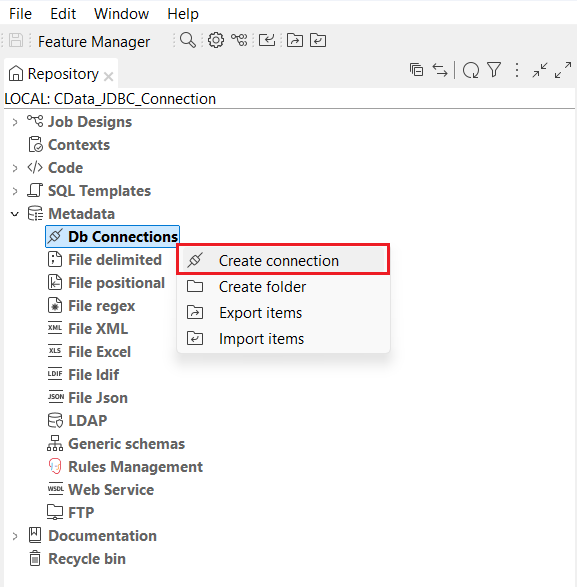This screenshot has height=587, width=577.
Task: Click the collapse all icon in Repository
Action: pos(416,70)
